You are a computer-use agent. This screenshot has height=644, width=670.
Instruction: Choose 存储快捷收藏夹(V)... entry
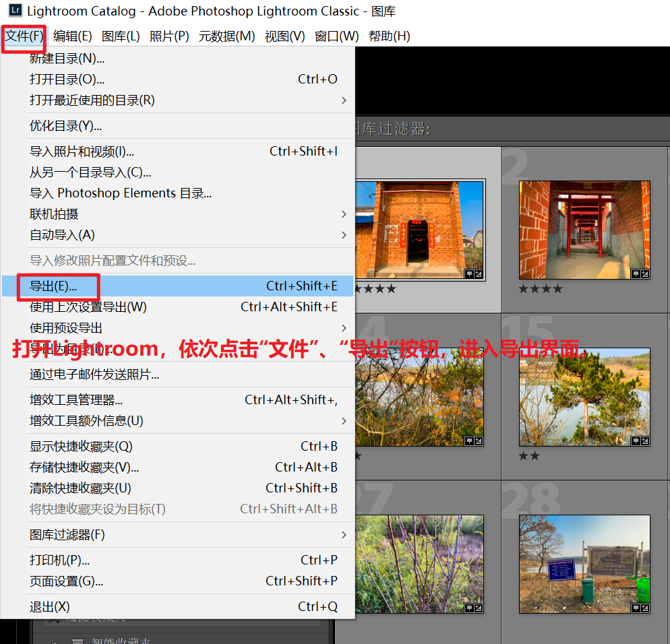(x=177, y=468)
